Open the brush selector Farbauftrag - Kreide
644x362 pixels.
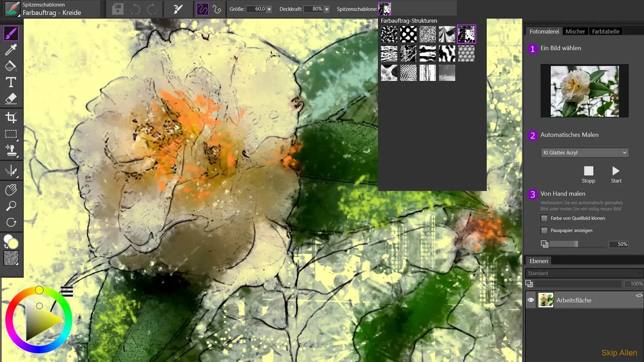tap(52, 9)
